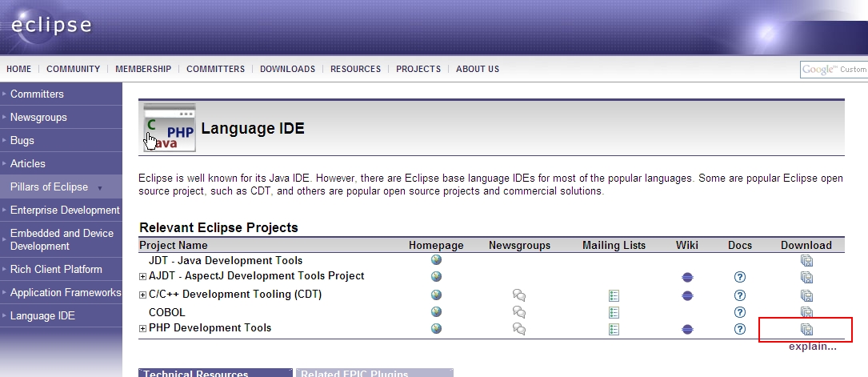The height and width of the screenshot is (377, 868).
Task: Click the CDT download icon
Action: 806,295
